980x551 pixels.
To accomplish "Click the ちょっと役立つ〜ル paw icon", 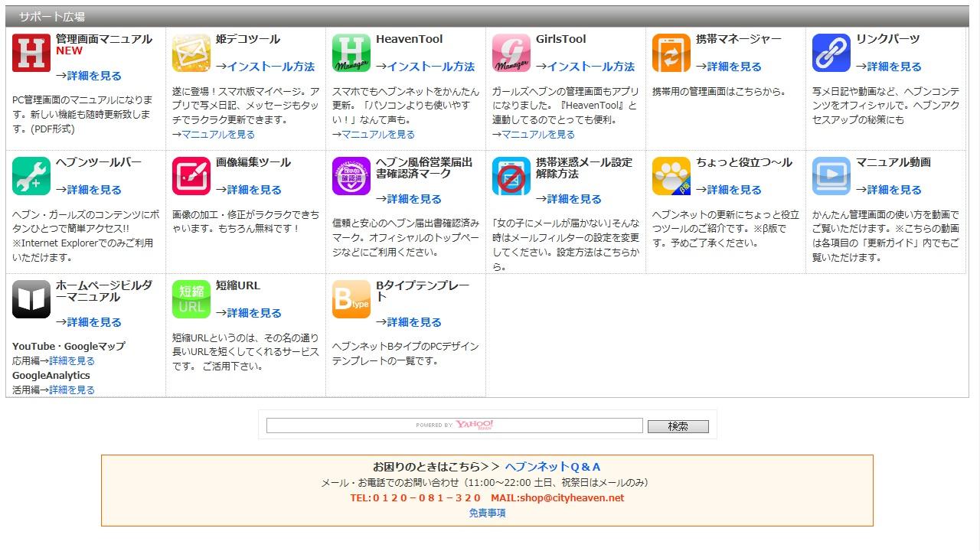I will coord(671,176).
